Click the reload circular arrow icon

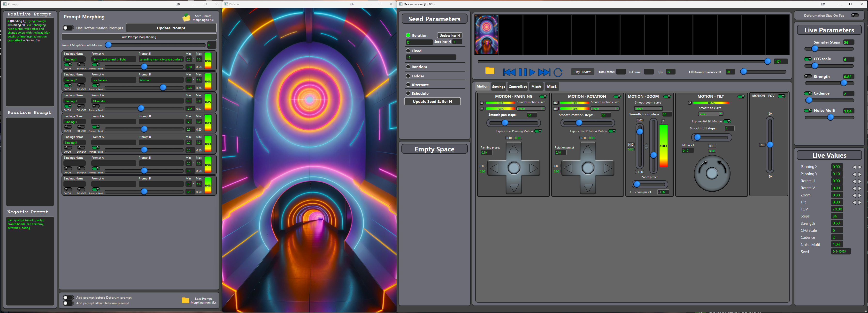point(558,72)
